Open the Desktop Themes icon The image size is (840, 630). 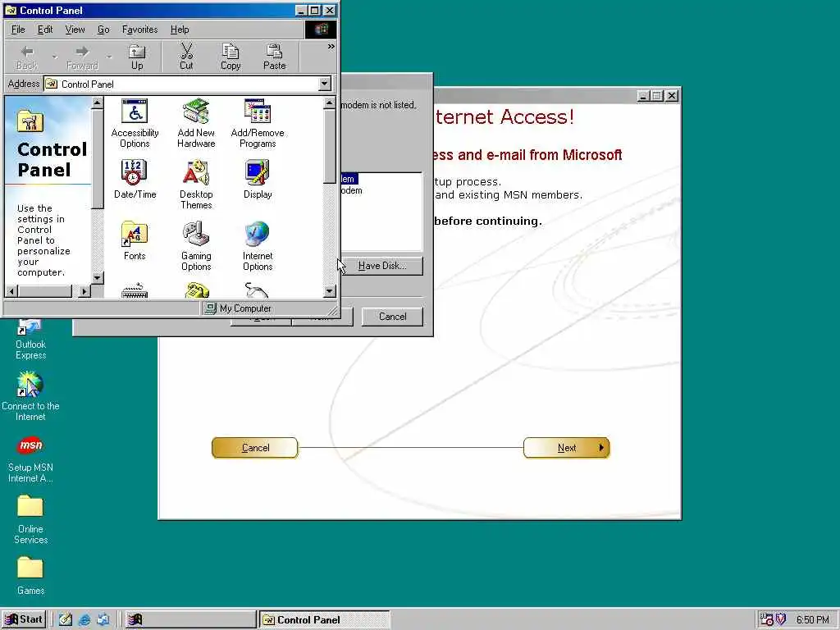pyautogui.click(x=196, y=185)
